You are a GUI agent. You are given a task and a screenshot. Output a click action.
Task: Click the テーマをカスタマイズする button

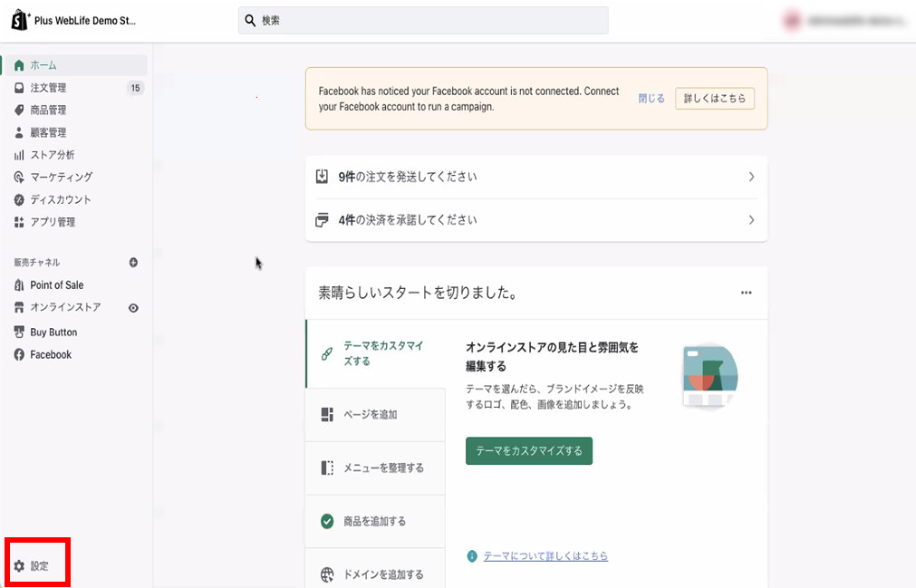pyautogui.click(x=528, y=450)
